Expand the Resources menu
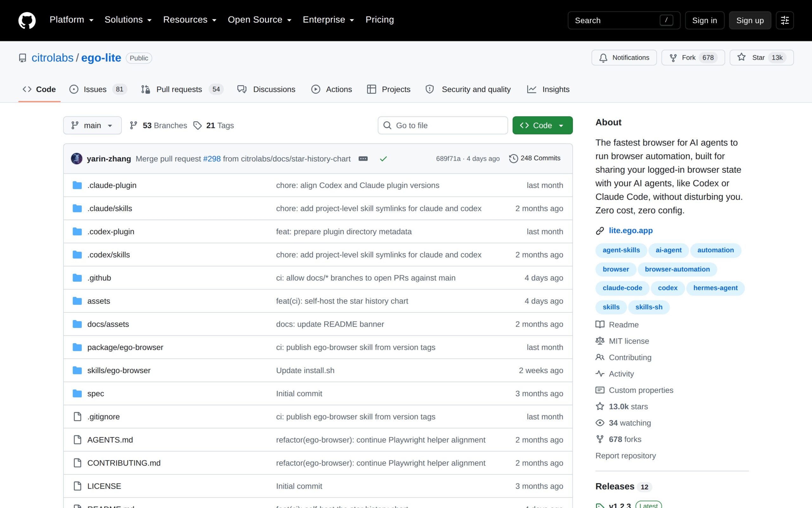The width and height of the screenshot is (812, 508). (x=190, y=20)
